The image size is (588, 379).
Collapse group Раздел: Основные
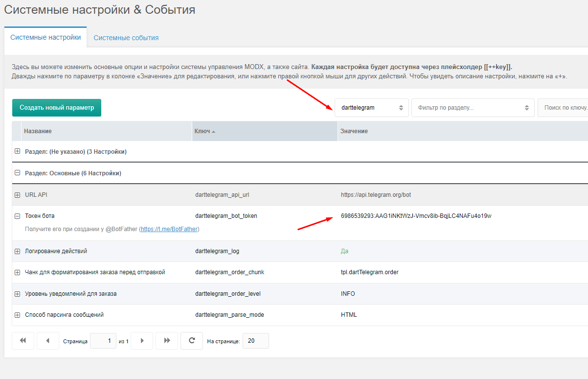pyautogui.click(x=17, y=173)
